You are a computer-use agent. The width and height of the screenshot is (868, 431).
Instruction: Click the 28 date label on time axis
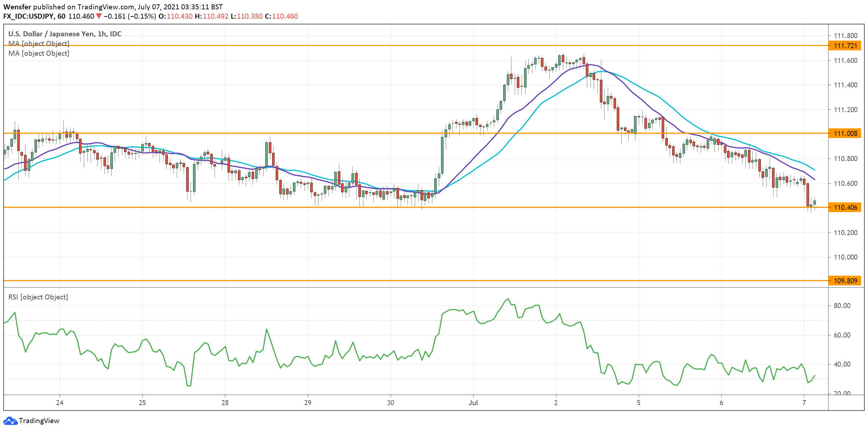click(225, 403)
